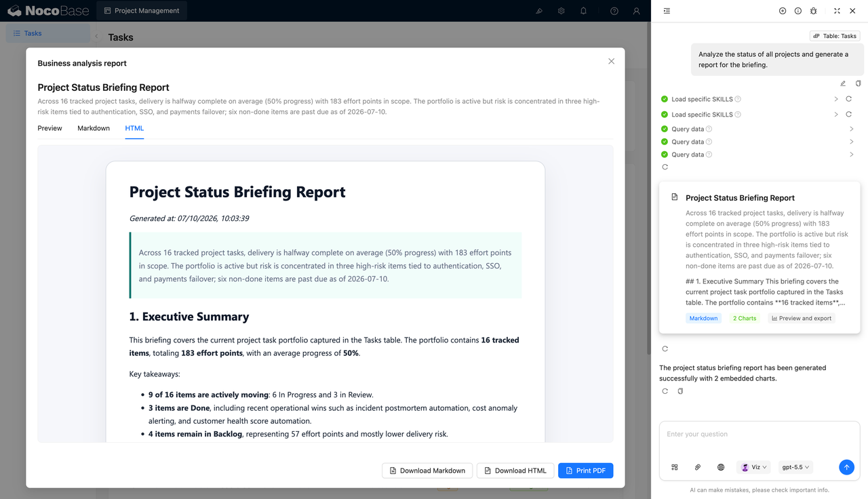The image size is (868, 499).
Task: Retry the first Load specific SKILLS step
Action: click(x=848, y=99)
